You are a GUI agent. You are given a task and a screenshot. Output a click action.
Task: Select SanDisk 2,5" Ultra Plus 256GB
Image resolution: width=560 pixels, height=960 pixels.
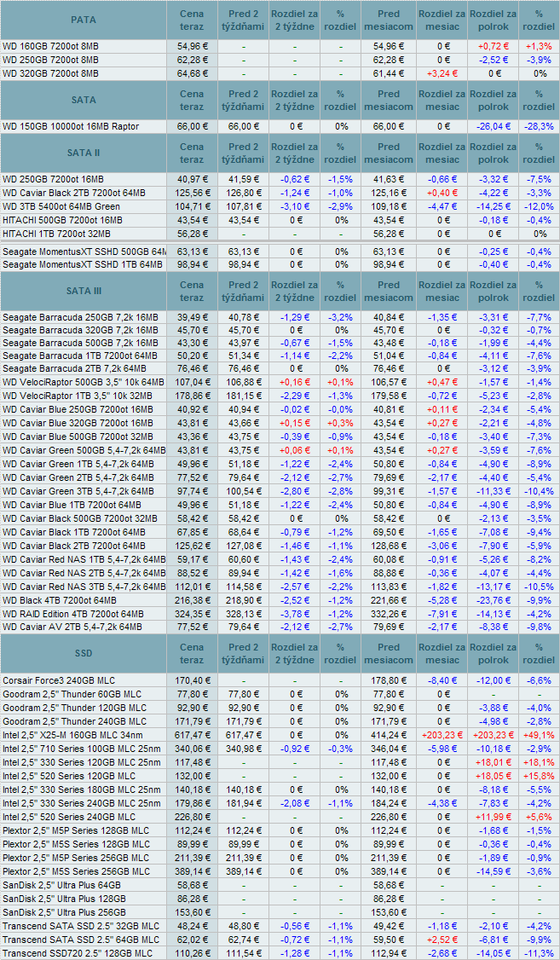coord(64,912)
